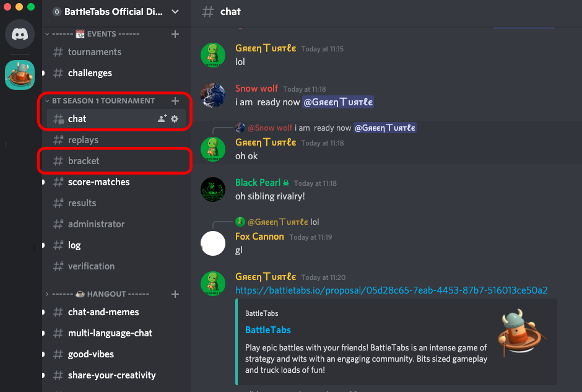Click Green Turtle's avatar at 11:15 message
582x392 pixels.
[x=213, y=55]
